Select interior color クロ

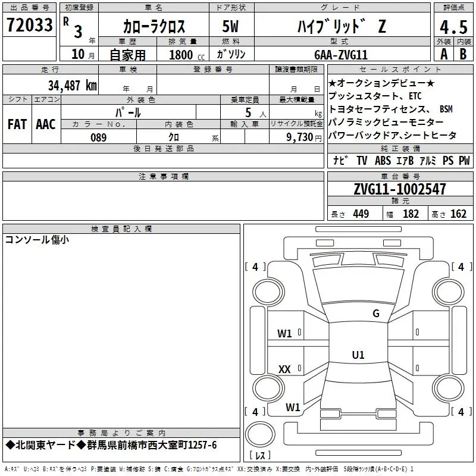174,137
